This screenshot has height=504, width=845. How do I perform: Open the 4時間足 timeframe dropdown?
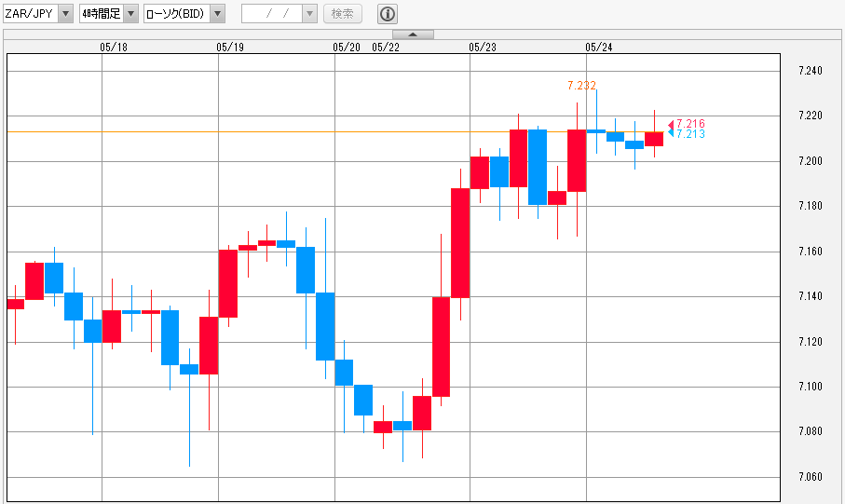109,13
